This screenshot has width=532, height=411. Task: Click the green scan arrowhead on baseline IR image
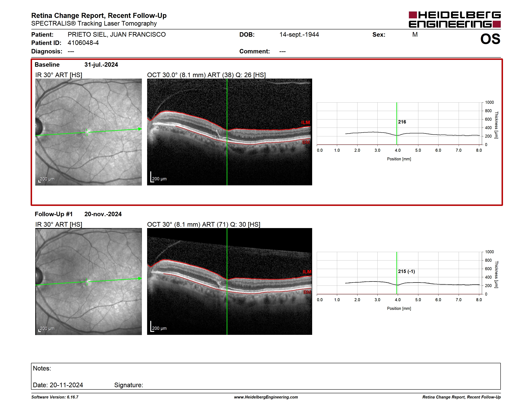point(140,129)
